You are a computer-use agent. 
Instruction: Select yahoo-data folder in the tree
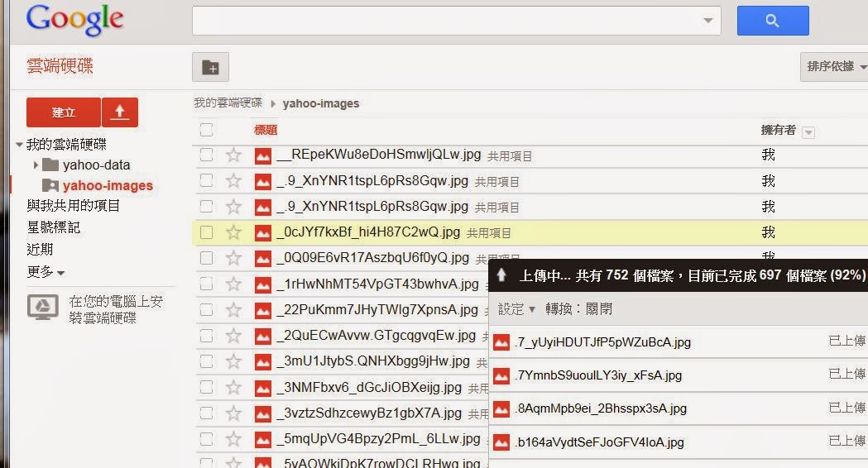96,165
